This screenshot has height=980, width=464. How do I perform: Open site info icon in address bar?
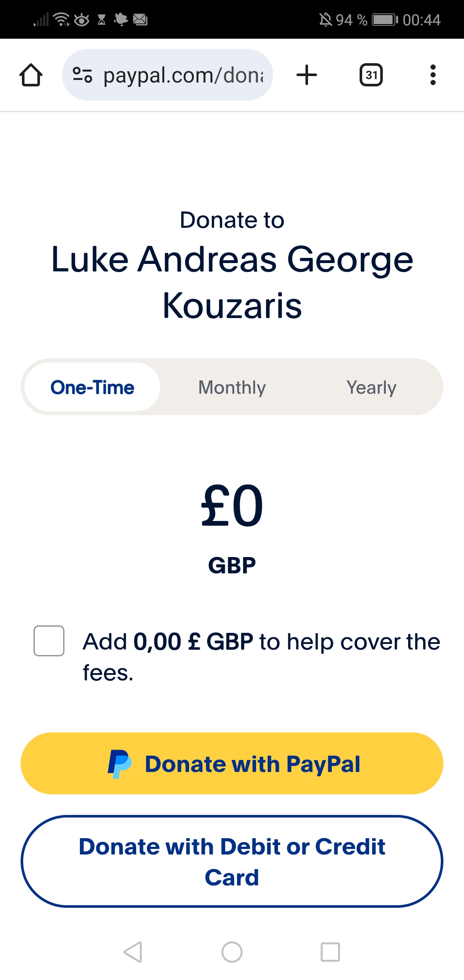click(x=82, y=75)
